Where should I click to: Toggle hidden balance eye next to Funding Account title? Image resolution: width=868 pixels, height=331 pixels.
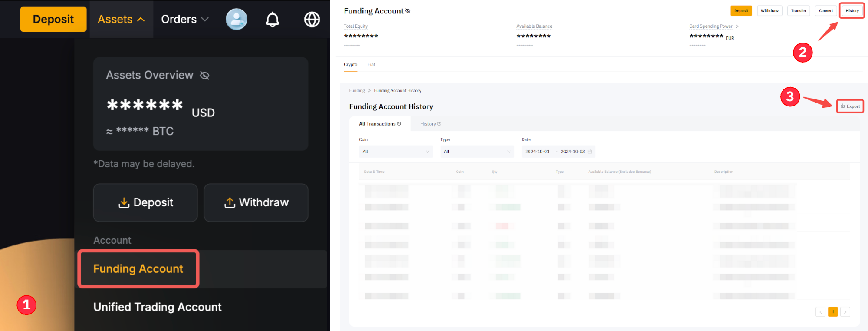pos(408,11)
